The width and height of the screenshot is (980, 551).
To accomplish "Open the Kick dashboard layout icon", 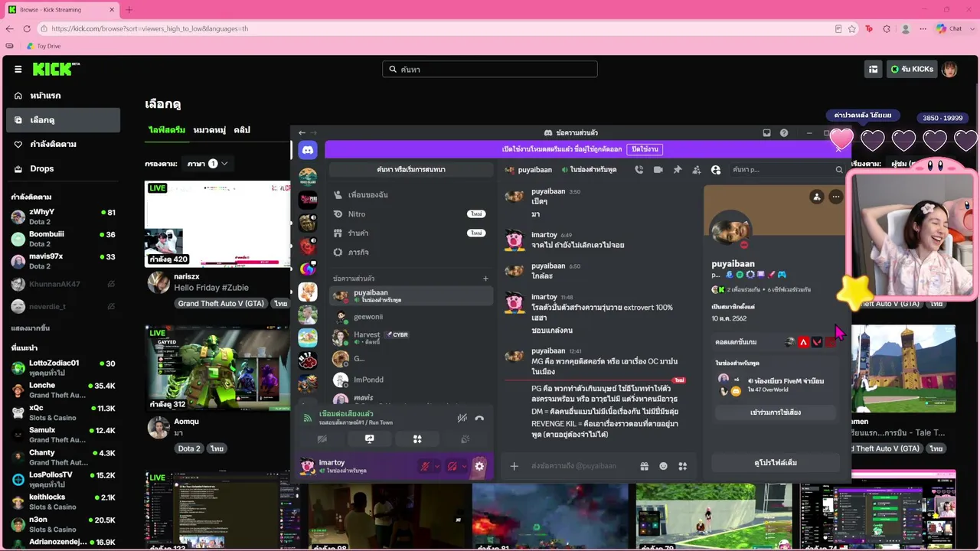I will pyautogui.click(x=873, y=69).
